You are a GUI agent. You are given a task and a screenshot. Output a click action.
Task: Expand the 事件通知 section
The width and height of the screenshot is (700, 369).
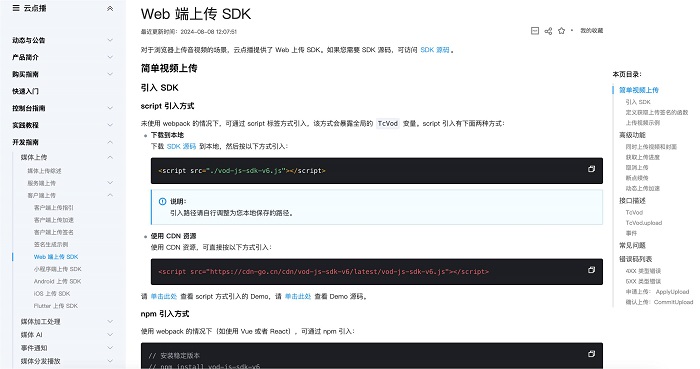tap(110, 348)
